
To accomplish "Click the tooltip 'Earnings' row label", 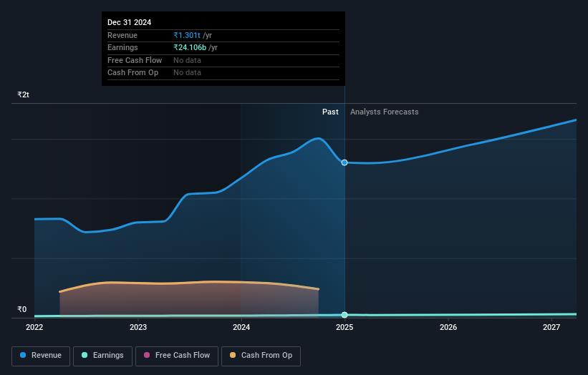I will click(x=122, y=47).
